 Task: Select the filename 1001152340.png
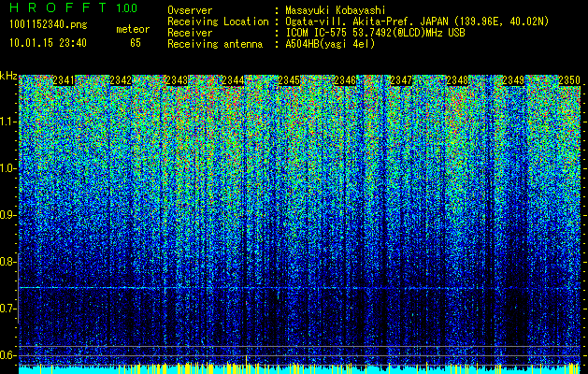click(49, 24)
